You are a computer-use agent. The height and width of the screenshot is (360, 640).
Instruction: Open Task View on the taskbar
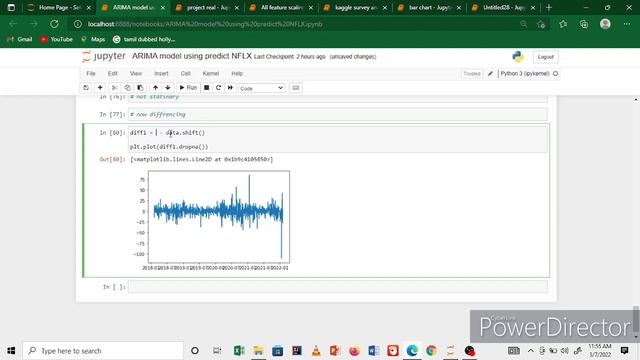click(x=217, y=351)
